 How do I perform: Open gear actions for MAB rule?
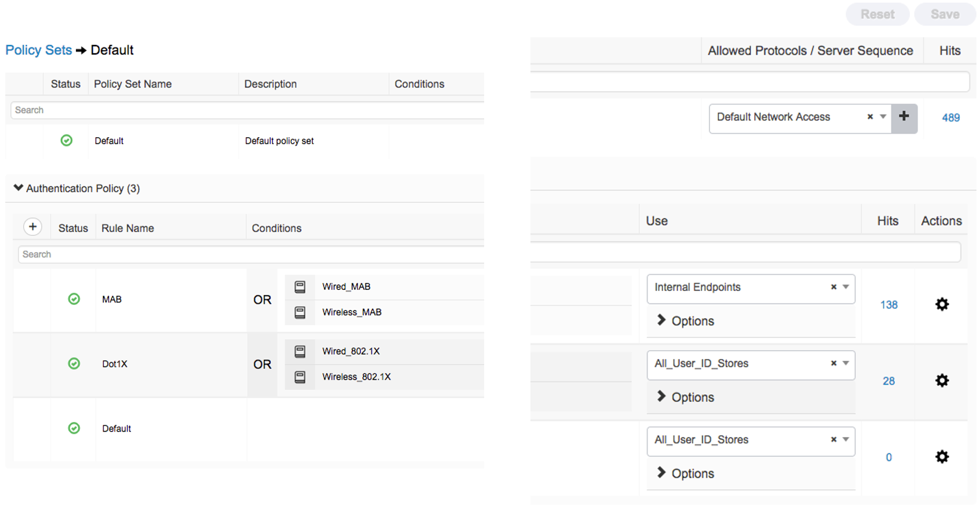(x=942, y=304)
